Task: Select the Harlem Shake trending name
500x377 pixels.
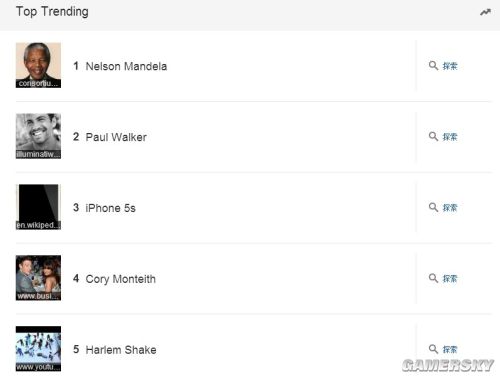Action: click(x=121, y=350)
